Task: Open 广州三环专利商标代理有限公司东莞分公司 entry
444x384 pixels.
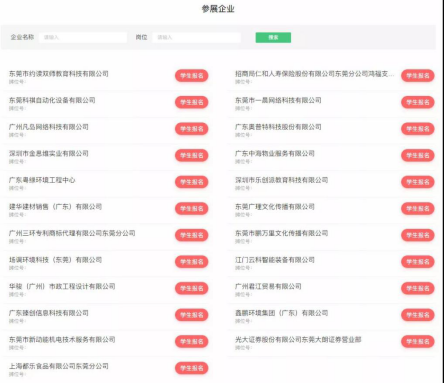Action: click(x=72, y=233)
